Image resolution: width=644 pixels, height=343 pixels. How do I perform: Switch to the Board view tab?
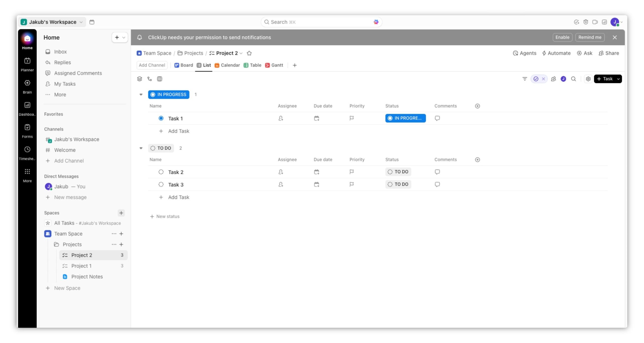(x=184, y=65)
